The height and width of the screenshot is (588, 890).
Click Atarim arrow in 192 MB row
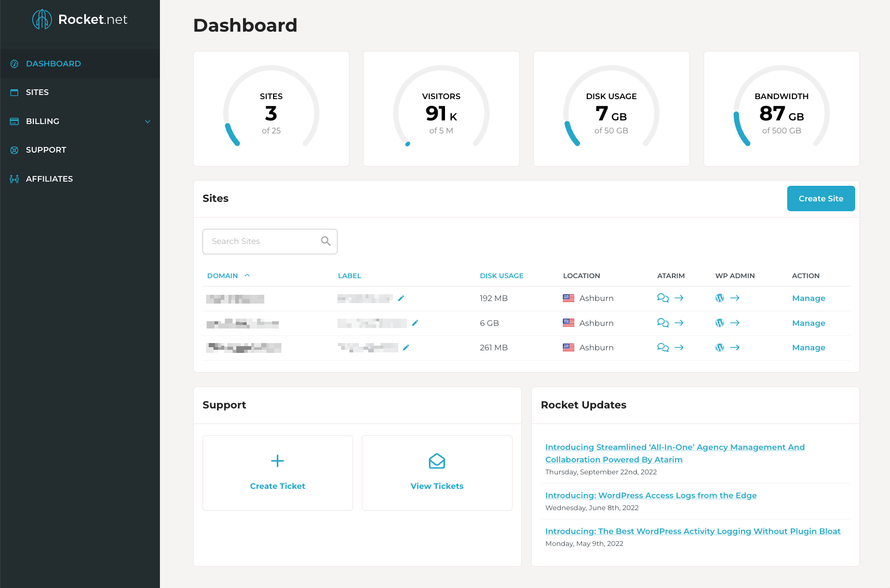pos(679,298)
